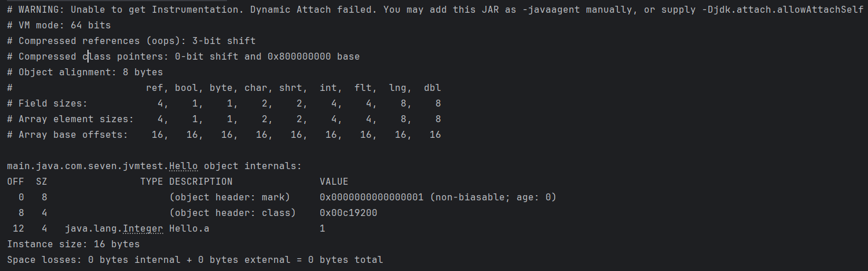Click the Hello.a field description

(189, 229)
